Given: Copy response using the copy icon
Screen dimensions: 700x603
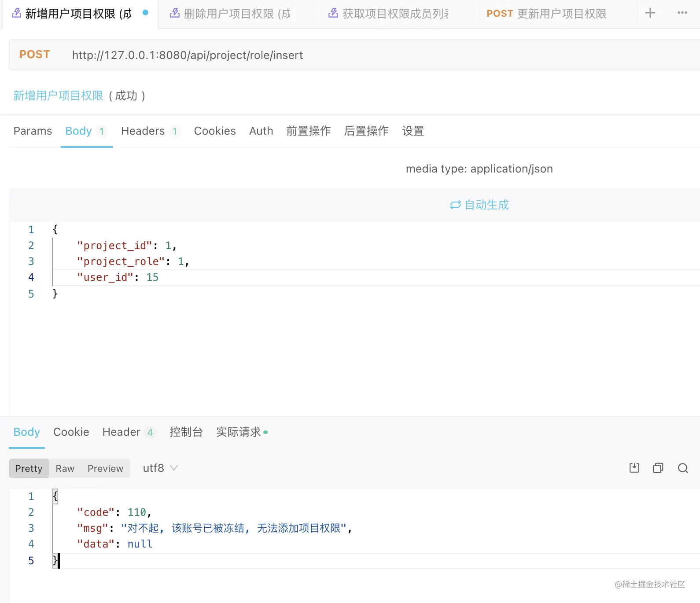Looking at the screenshot, I should coord(658,468).
